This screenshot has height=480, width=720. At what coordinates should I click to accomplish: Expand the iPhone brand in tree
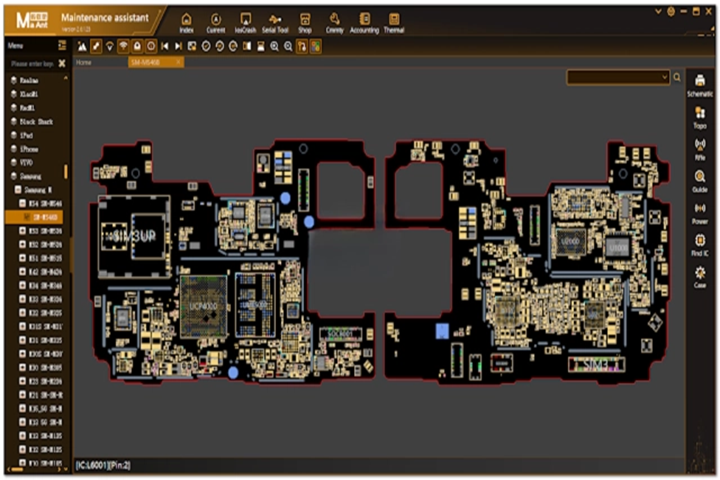pos(14,147)
